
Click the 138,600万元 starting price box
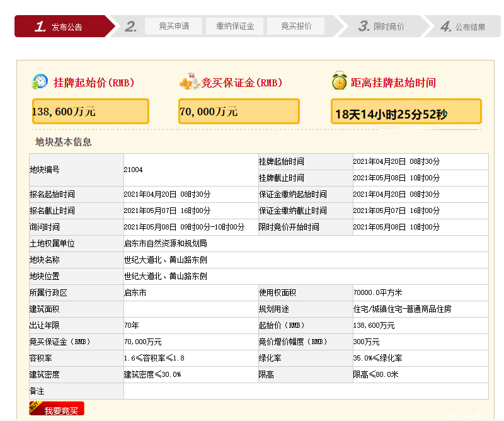(x=91, y=112)
